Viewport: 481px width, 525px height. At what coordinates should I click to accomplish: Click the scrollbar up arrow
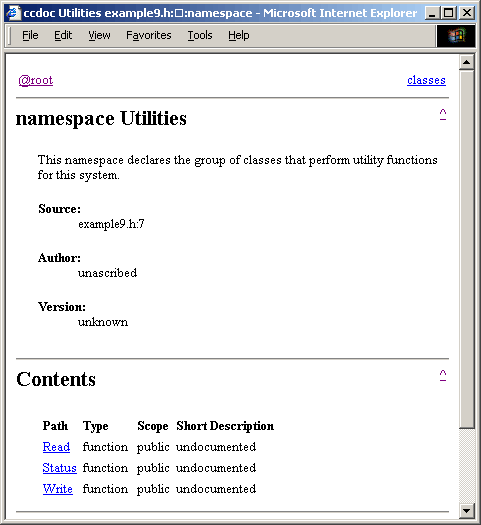click(466, 62)
